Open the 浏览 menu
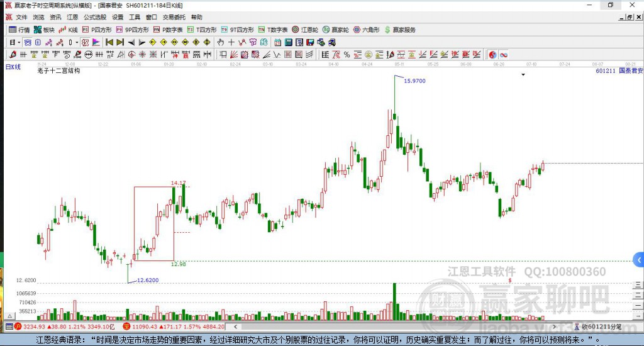The image size is (644, 346). (38, 17)
